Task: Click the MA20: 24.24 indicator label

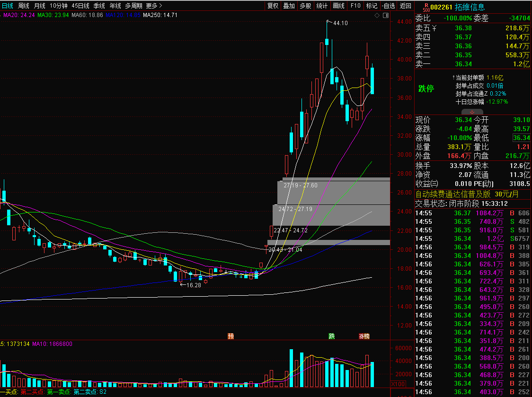Action: click(18, 15)
